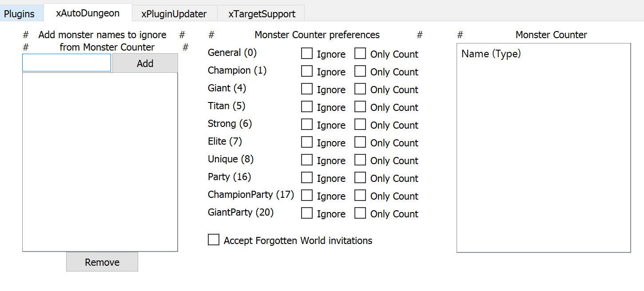Screen dimensions: 644x291
Task: Select the xTargetSupport tab
Action: click(262, 14)
